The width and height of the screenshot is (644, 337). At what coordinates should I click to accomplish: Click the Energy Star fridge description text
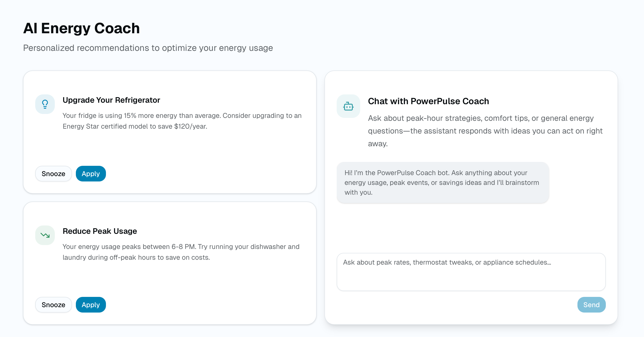point(182,121)
